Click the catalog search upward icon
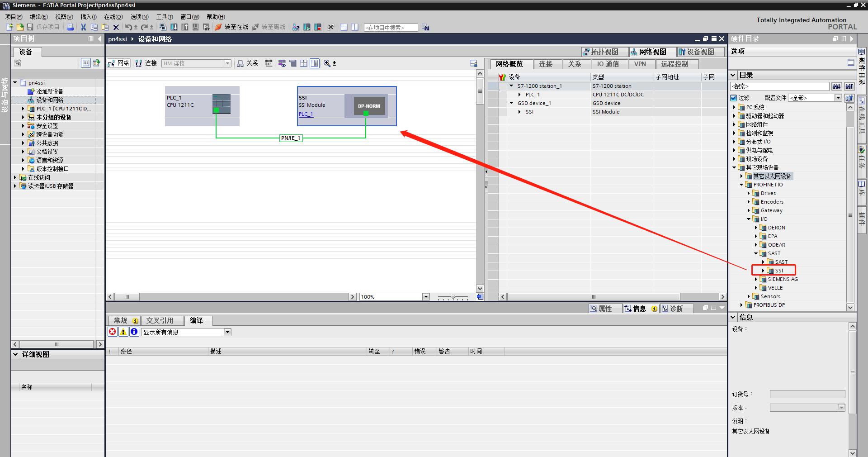This screenshot has width=868, height=457. pyautogui.click(x=849, y=86)
